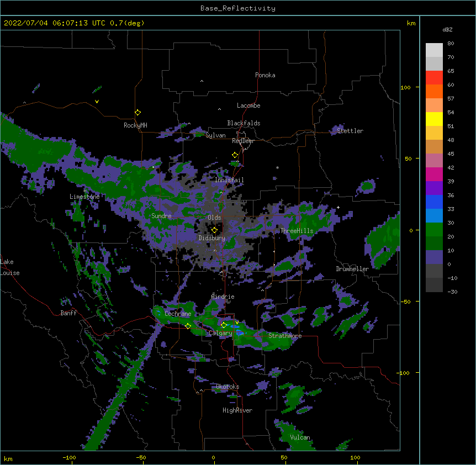Select the Lacombe city label

point(248,105)
